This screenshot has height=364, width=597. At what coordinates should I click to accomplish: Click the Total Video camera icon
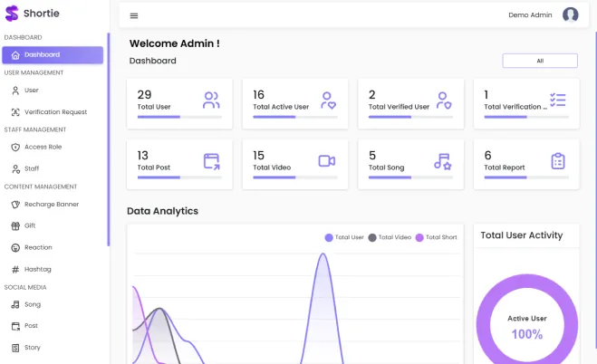coord(327,161)
